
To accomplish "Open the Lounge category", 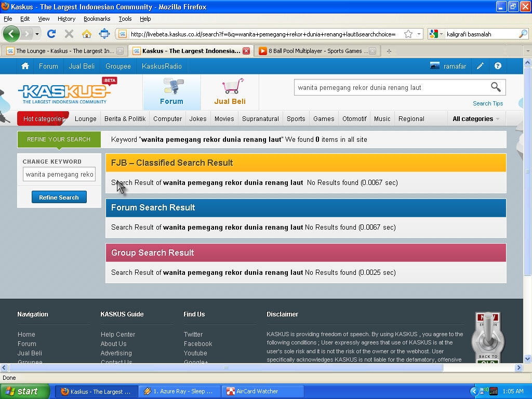I will coord(86,119).
